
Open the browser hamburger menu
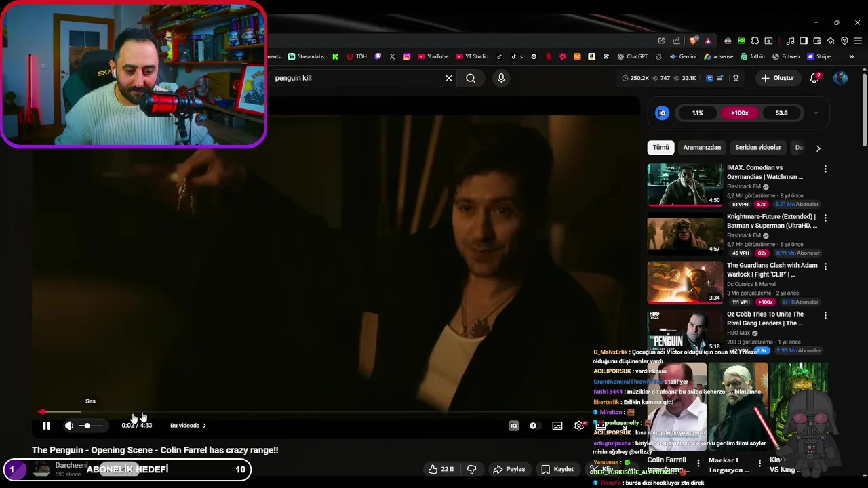tap(858, 41)
